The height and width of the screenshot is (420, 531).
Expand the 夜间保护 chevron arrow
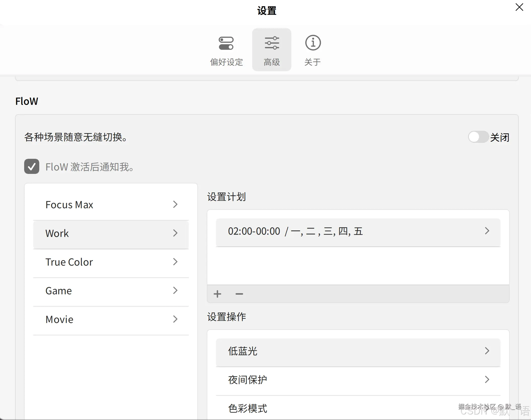[487, 379]
